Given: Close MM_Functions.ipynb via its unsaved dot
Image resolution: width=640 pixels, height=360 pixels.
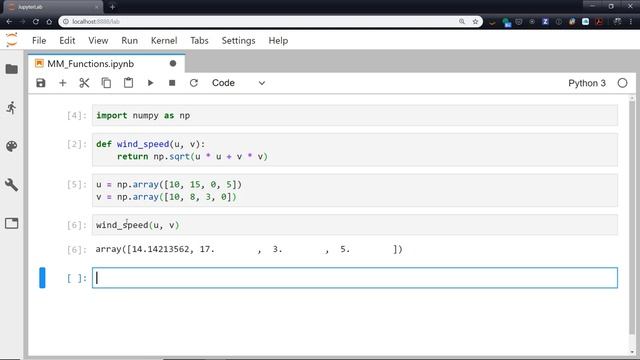Looking at the screenshot, I should (173, 64).
